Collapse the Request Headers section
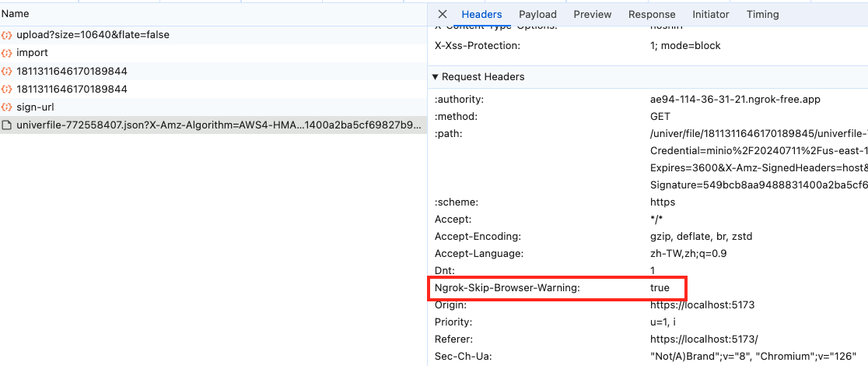 [436, 77]
